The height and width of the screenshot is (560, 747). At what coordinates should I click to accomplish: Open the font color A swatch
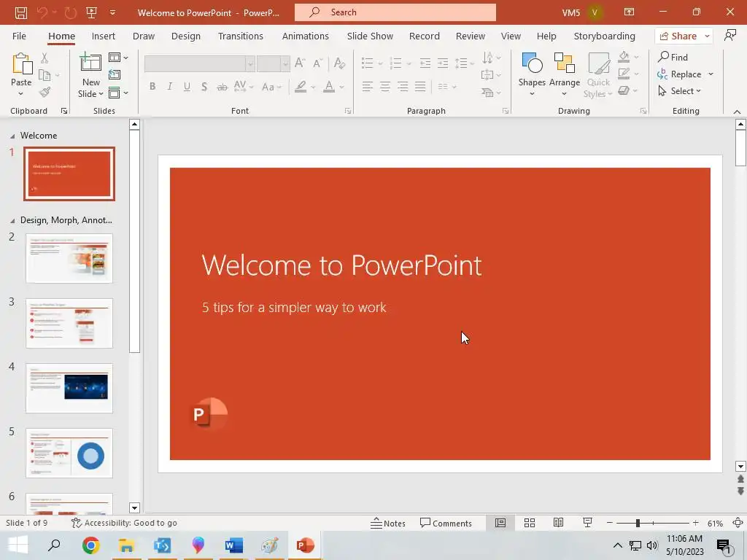329,86
